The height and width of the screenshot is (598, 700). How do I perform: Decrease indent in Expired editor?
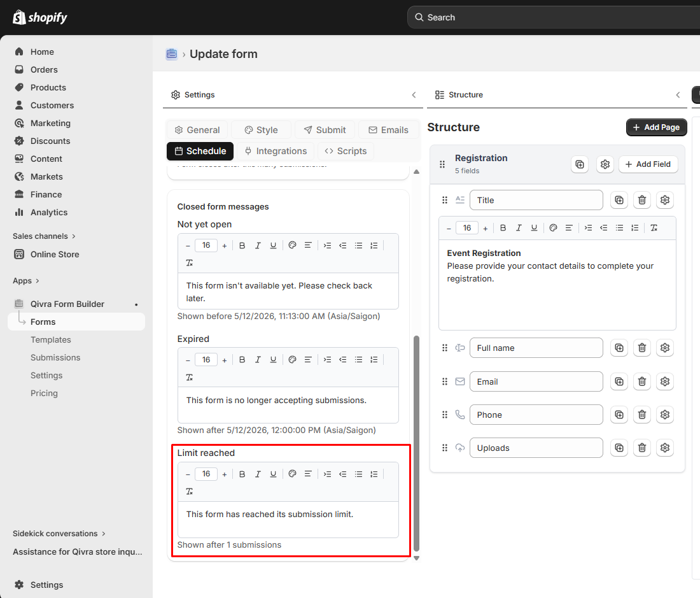(343, 360)
